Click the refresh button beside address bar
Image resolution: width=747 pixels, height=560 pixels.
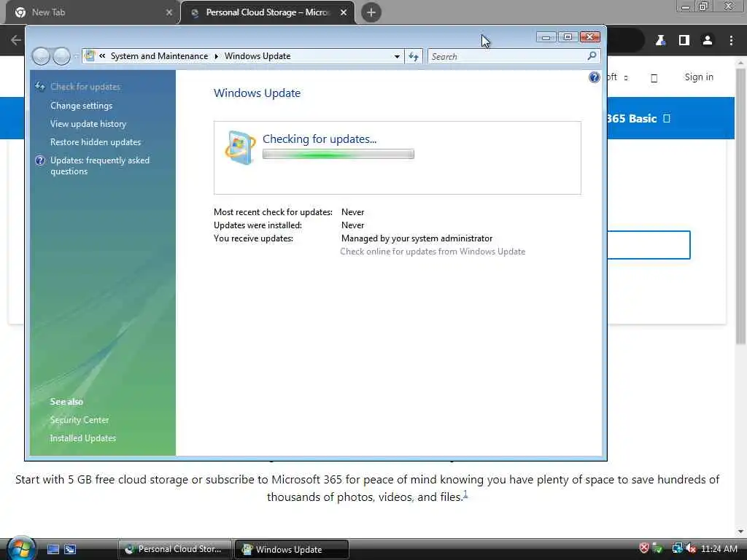coord(414,57)
